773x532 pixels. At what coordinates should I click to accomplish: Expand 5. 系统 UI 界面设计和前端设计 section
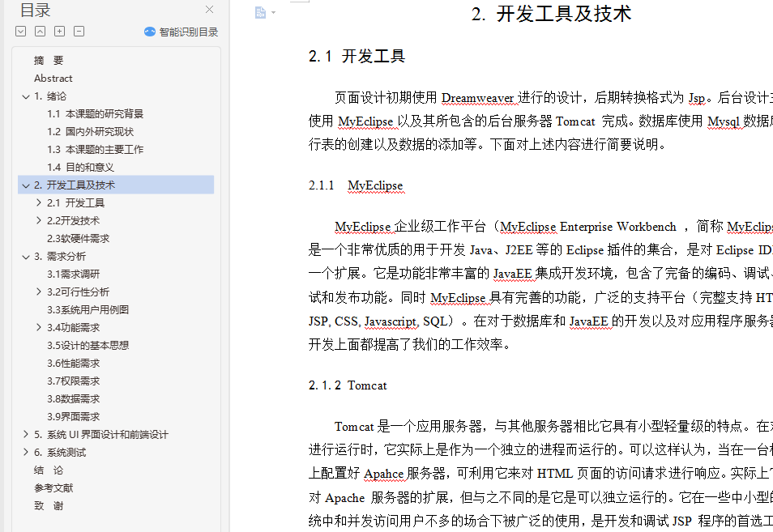click(26, 434)
